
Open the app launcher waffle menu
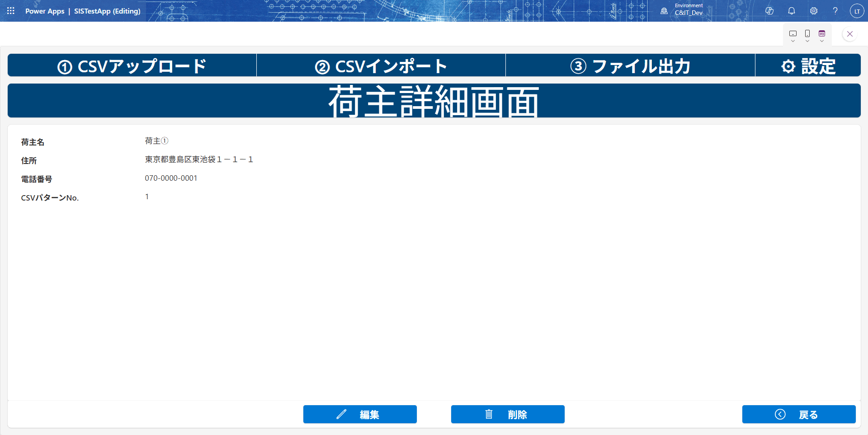pos(11,11)
